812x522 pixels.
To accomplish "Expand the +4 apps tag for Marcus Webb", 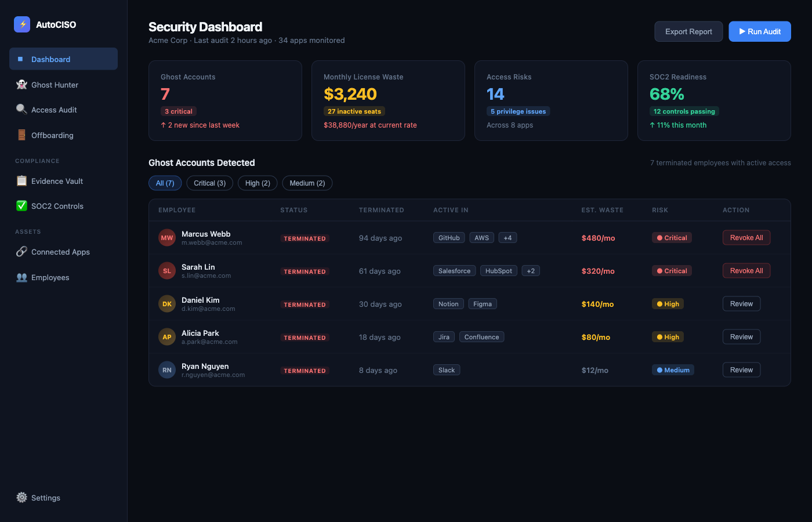I will click(x=507, y=238).
